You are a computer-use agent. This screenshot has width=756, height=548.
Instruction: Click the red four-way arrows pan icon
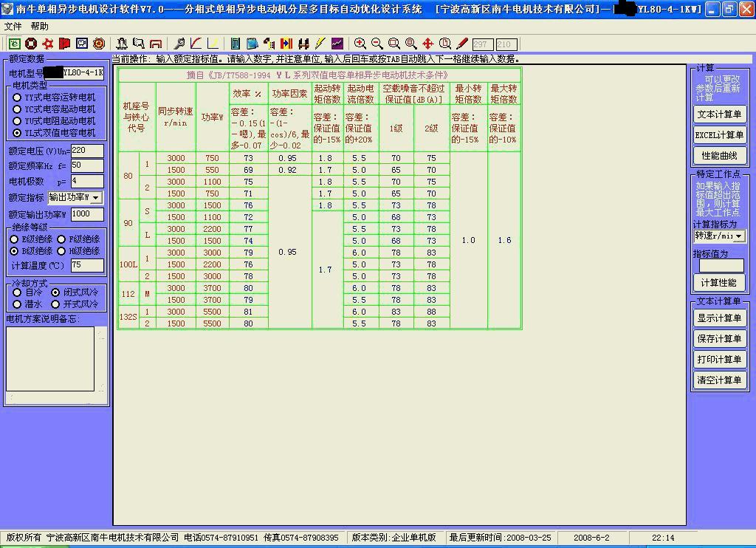(427, 44)
